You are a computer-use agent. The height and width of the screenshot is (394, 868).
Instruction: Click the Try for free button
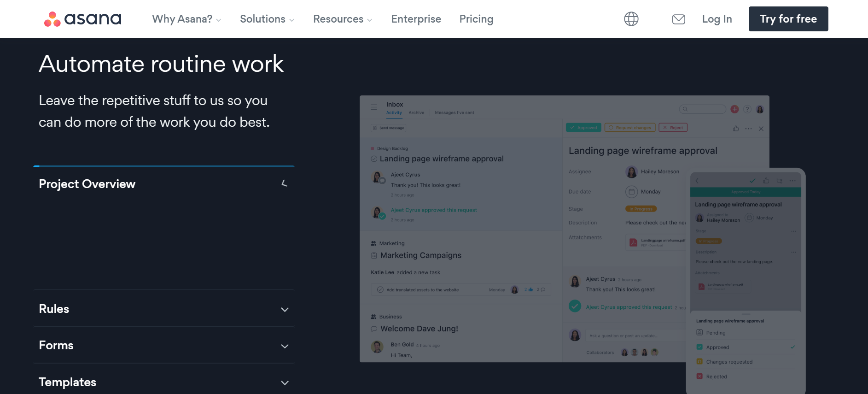point(788,19)
